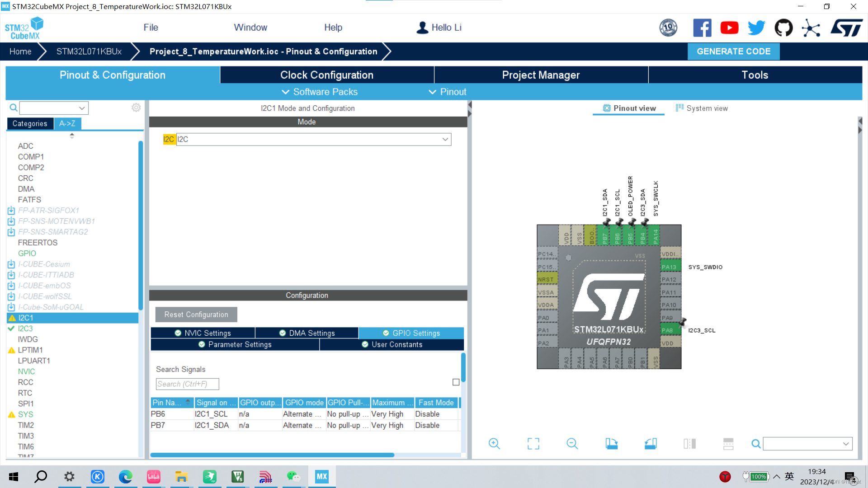
Task: Click the pin search magnifier icon
Action: [756, 444]
